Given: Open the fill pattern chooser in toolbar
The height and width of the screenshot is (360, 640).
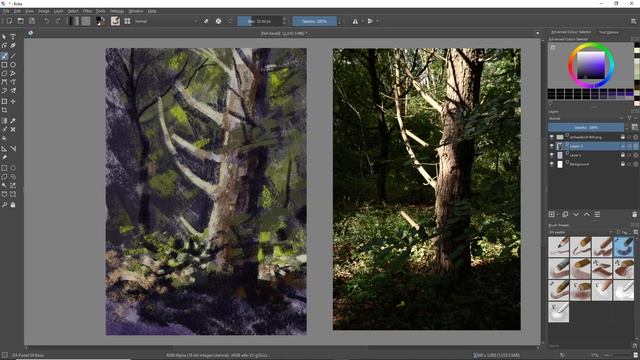Looking at the screenshot, I should (x=86, y=21).
